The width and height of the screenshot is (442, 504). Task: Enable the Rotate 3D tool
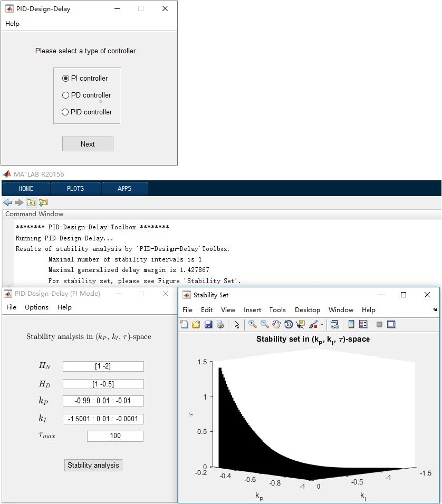pos(289,325)
